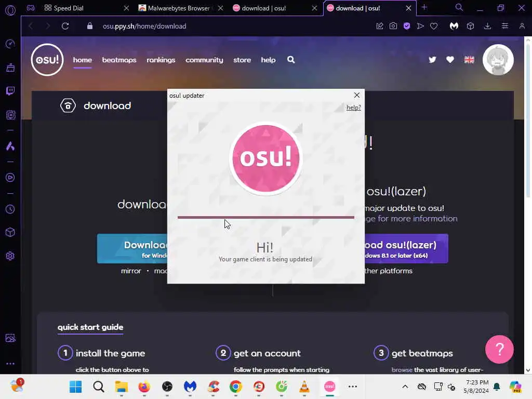532x399 pixels.
Task: Click the osu! logo on website
Action: 47,60
